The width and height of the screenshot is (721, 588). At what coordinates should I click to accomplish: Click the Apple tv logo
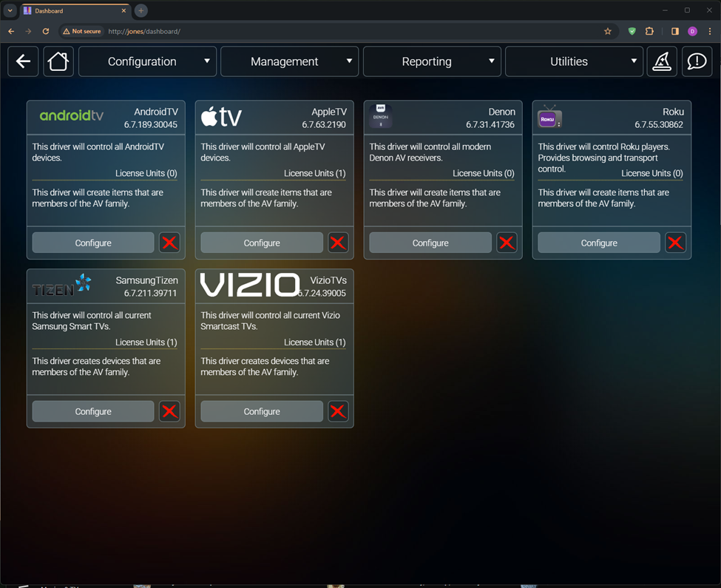coord(221,117)
